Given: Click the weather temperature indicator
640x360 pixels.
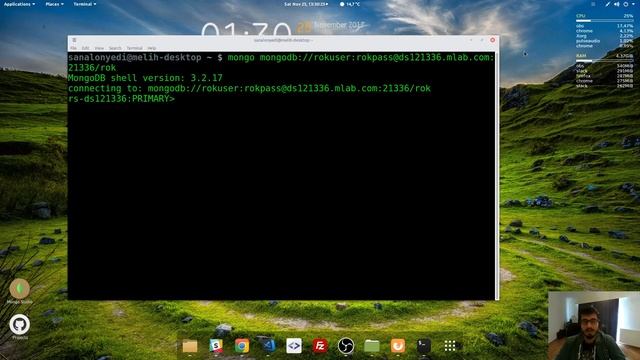Looking at the screenshot, I should point(350,4).
